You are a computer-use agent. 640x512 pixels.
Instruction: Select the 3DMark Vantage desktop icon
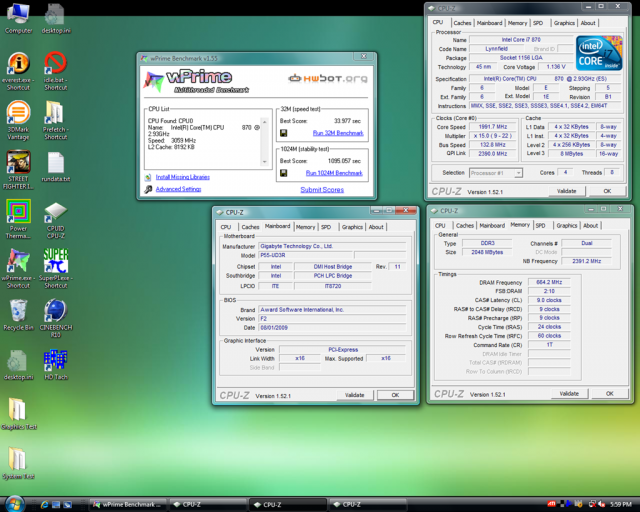18,121
